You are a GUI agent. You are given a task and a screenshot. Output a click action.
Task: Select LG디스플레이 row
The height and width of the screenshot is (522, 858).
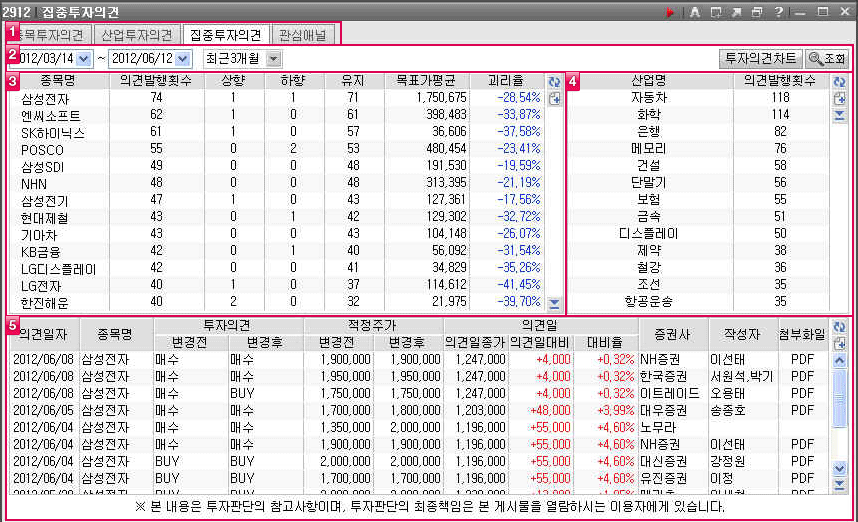(277, 268)
